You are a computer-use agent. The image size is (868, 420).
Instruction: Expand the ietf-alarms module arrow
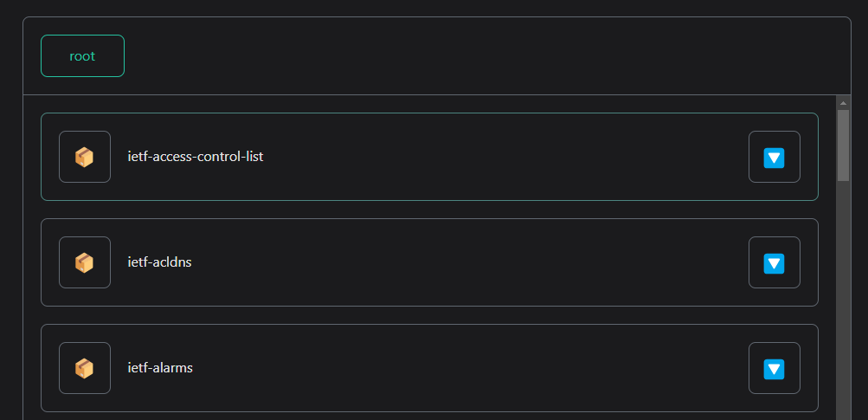coord(774,368)
